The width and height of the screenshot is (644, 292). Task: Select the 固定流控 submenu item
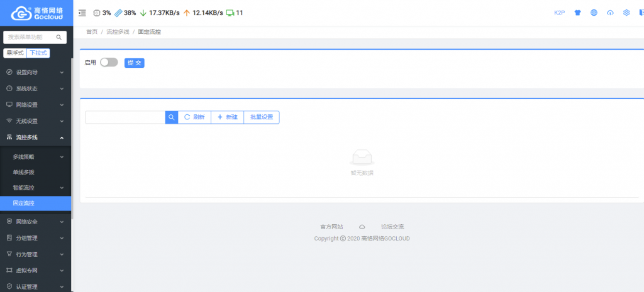pyautogui.click(x=24, y=203)
